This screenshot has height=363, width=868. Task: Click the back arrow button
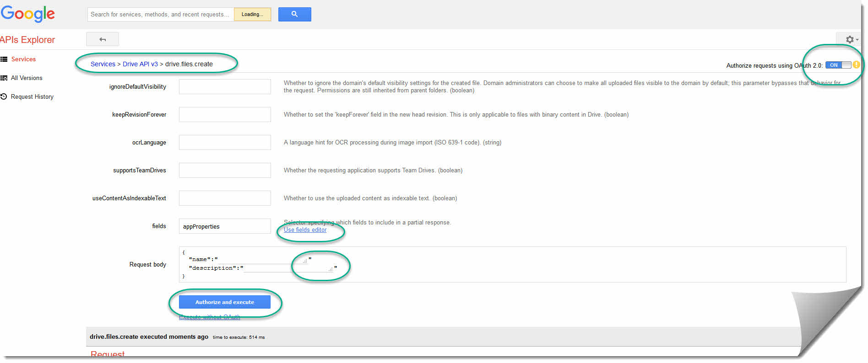[x=103, y=39]
